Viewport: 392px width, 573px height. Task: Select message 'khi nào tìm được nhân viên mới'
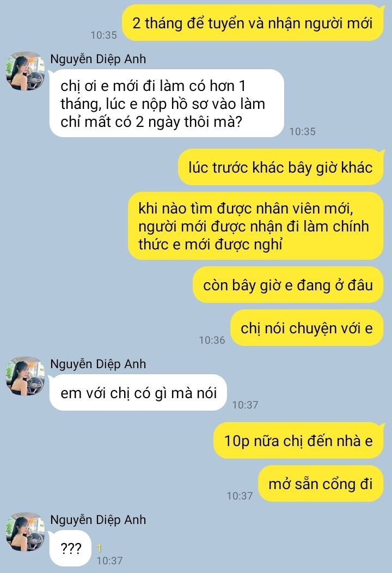(x=255, y=226)
